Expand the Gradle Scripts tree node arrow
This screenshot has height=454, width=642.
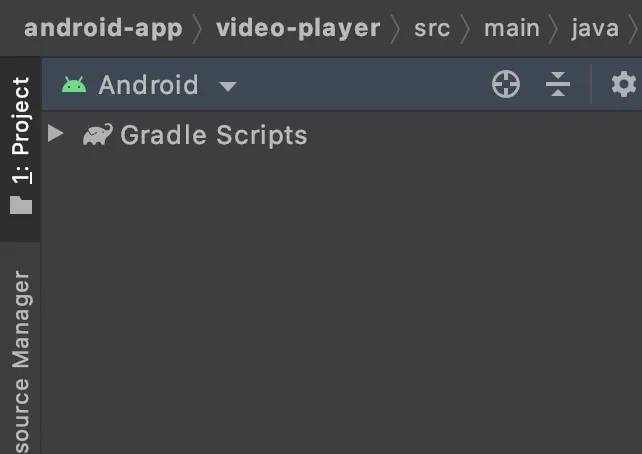pos(56,134)
